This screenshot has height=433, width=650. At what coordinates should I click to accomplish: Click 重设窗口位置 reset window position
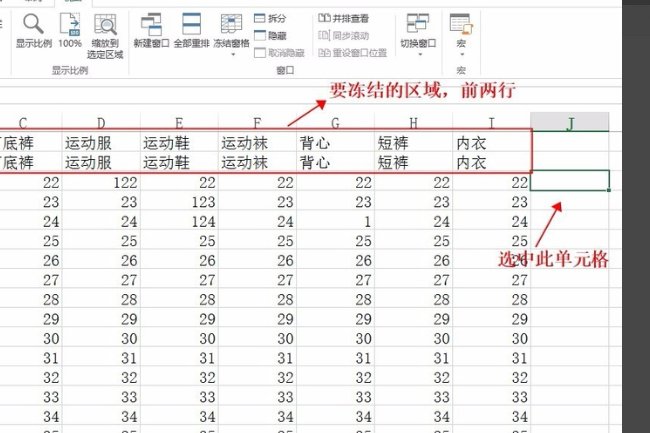pyautogui.click(x=352, y=53)
